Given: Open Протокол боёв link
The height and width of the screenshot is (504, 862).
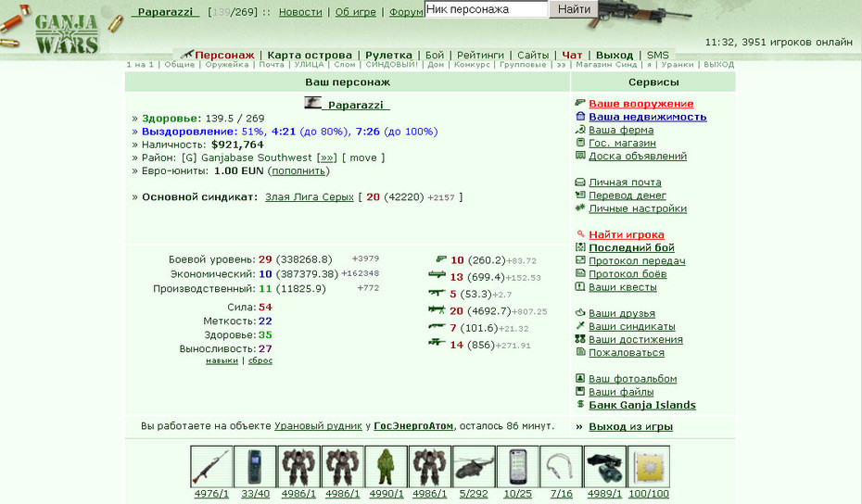Looking at the screenshot, I should tap(627, 273).
